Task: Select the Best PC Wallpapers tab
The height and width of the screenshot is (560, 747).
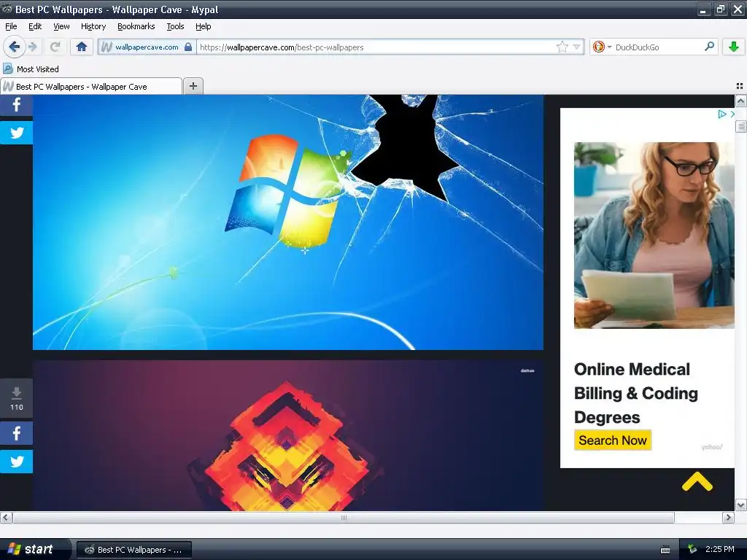Action: pyautogui.click(x=91, y=86)
